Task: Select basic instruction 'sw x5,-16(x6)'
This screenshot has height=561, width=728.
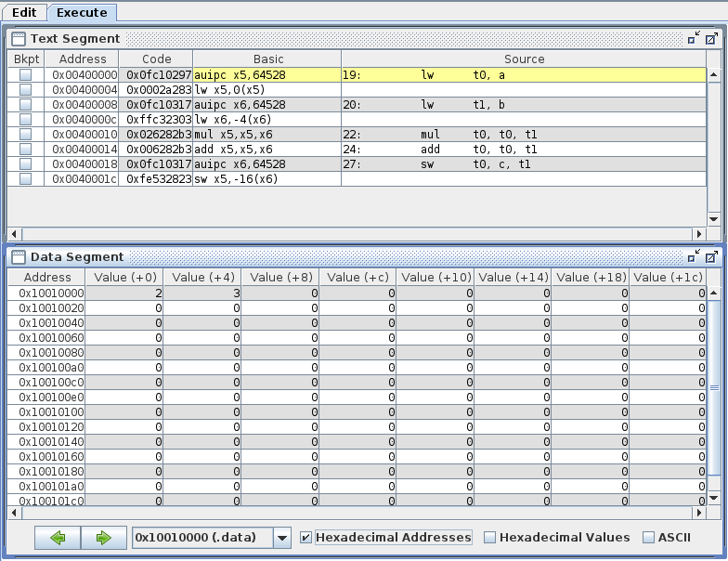Action: 267,178
